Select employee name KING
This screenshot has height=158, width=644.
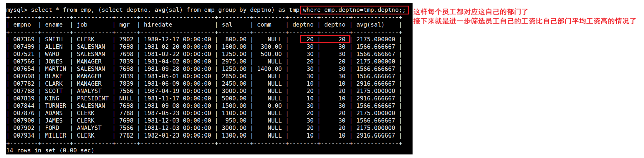pos(52,98)
